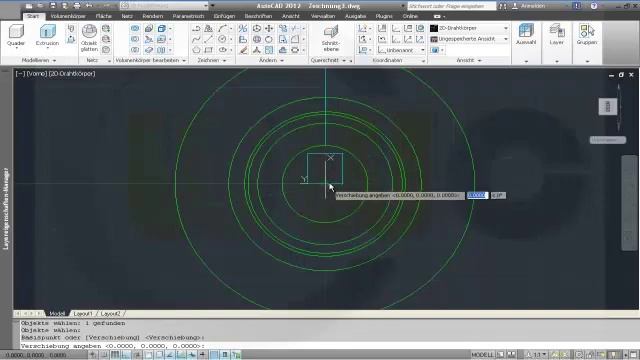Click the ViewCube in the drawing area
640x360 pixels.
pos(608,107)
